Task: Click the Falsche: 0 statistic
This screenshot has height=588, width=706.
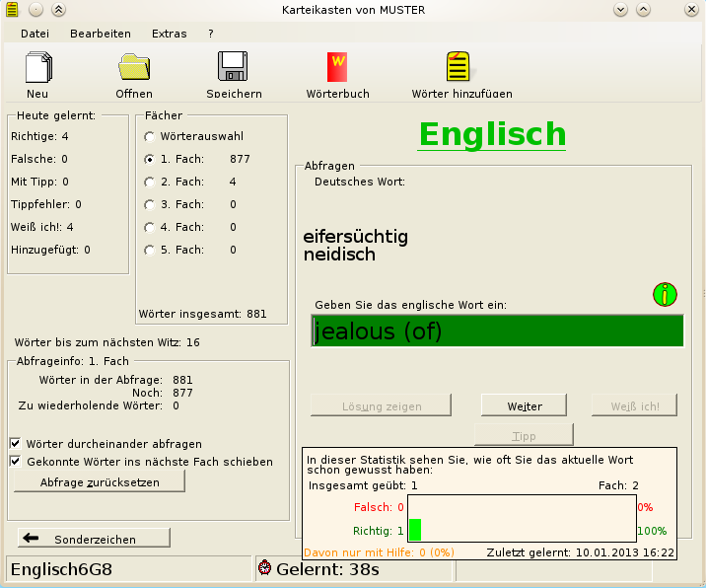Action: (x=39, y=159)
